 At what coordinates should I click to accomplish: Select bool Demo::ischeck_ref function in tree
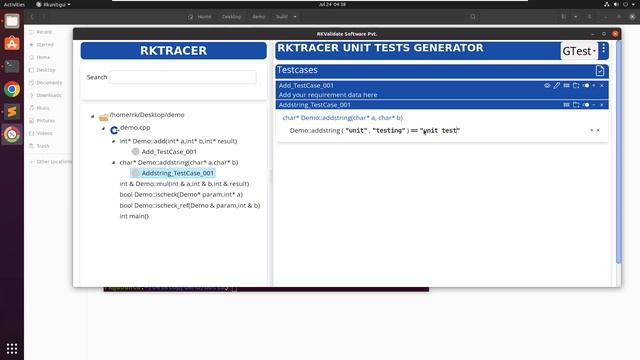[190, 205]
